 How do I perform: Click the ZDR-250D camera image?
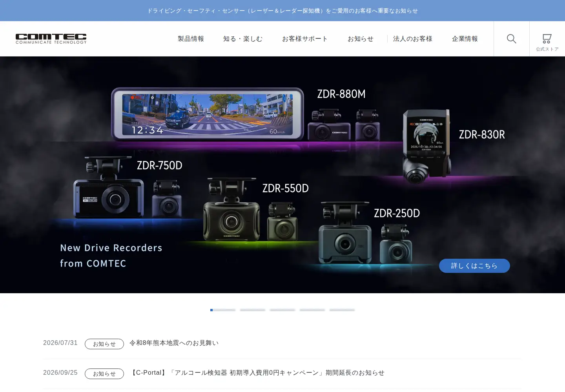pyautogui.click(x=345, y=233)
